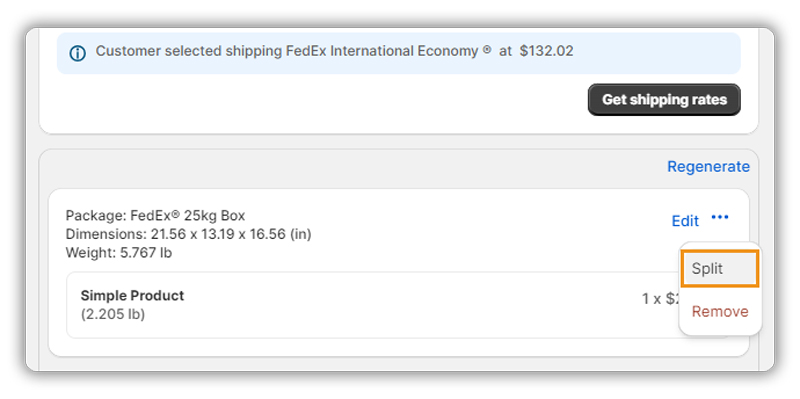
Task: Click the Weight: 5.767 lb text
Action: [x=119, y=253]
